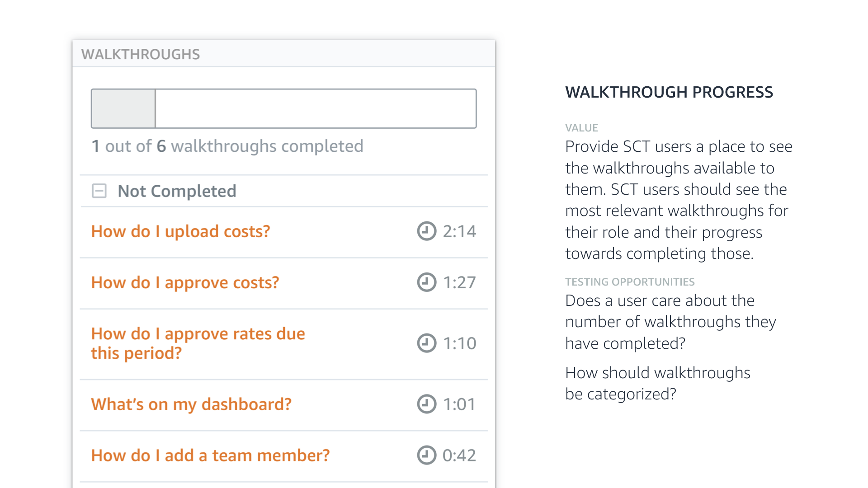The width and height of the screenshot is (868, 488).
Task: Open 'How do I approve costs?' walkthrough
Action: (x=185, y=282)
